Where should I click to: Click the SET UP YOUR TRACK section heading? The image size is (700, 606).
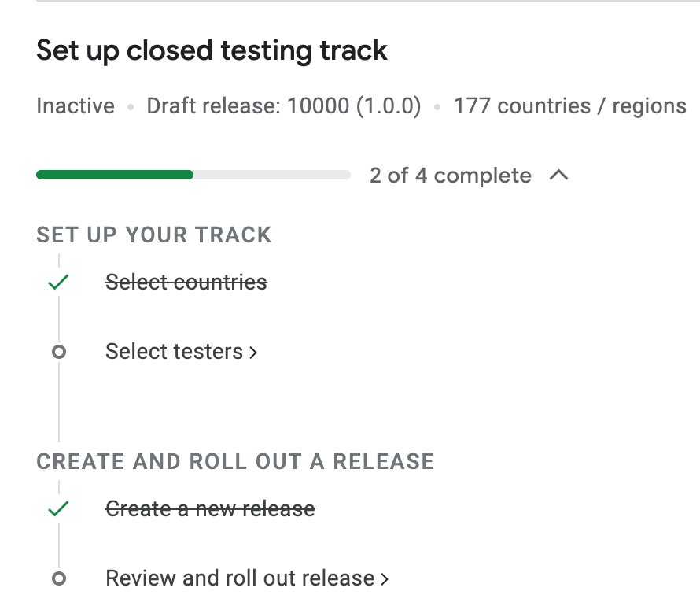pyautogui.click(x=154, y=235)
